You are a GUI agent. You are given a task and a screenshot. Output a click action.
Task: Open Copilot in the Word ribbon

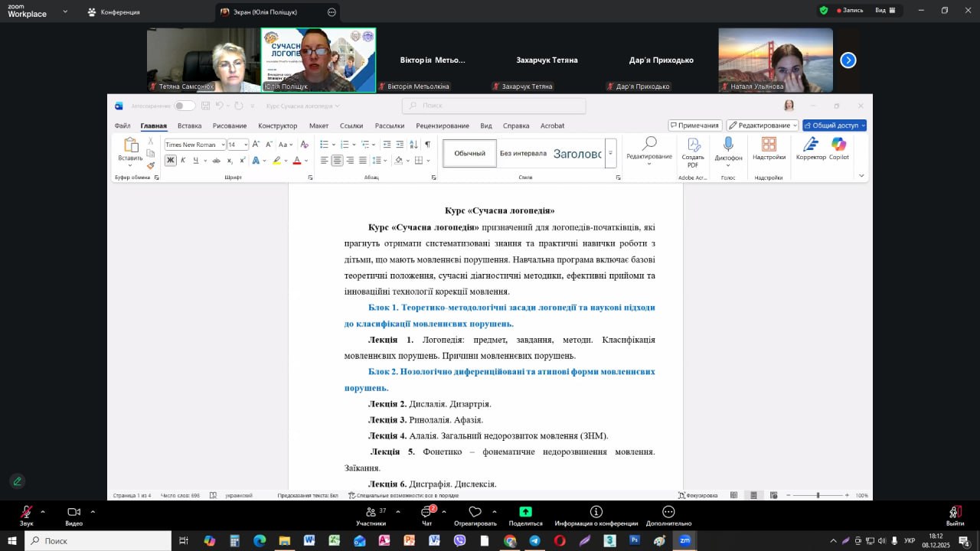point(838,145)
